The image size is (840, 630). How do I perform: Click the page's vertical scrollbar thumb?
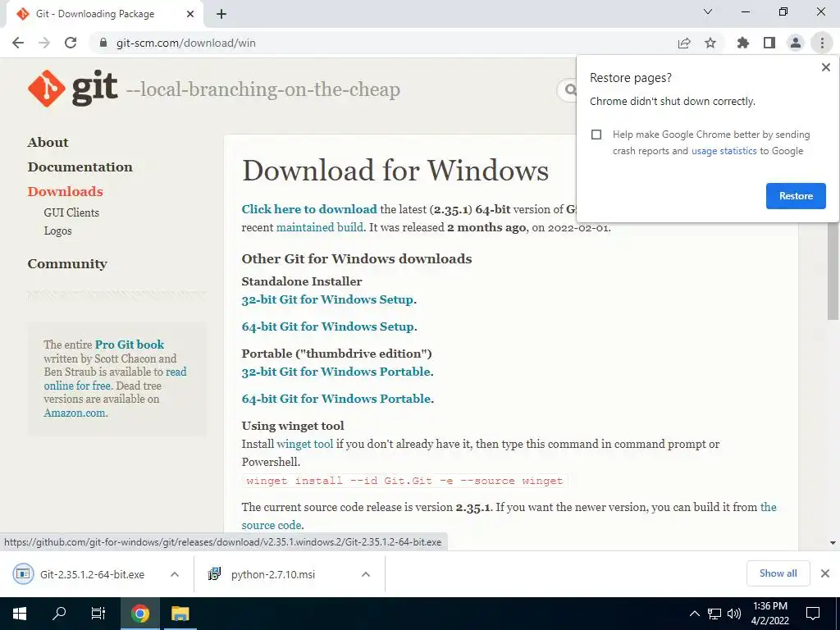[x=833, y=271]
